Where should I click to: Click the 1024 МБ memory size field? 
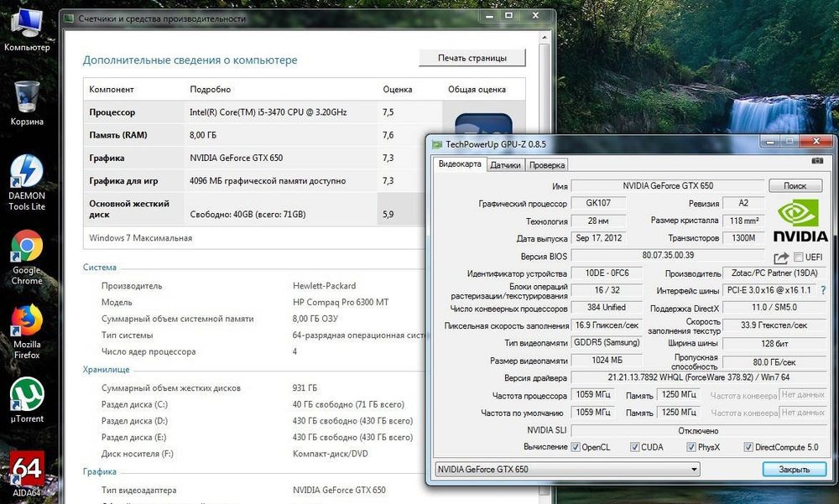(x=607, y=361)
